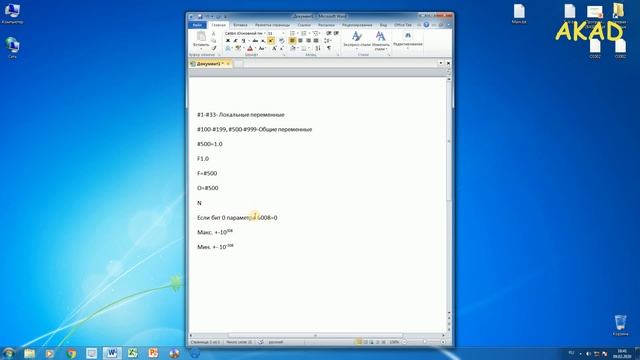The image size is (640, 360).
Task: Toggle Bold formatting in ribbon
Action: click(x=228, y=40)
